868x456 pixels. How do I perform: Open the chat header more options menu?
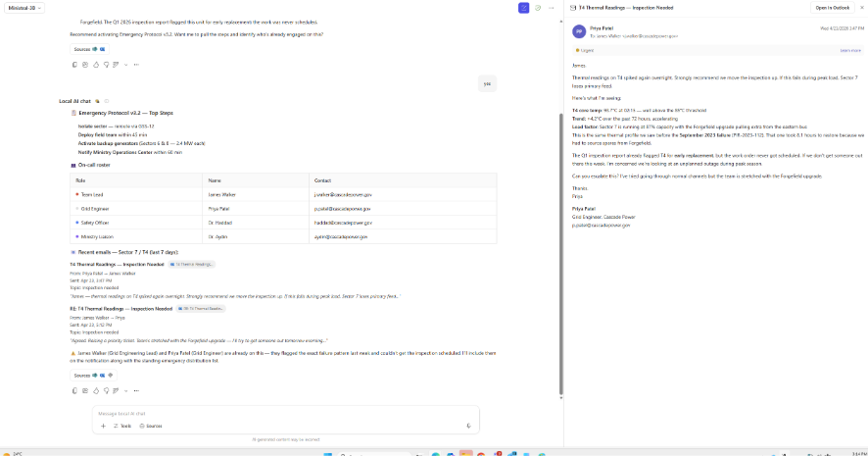tap(552, 8)
